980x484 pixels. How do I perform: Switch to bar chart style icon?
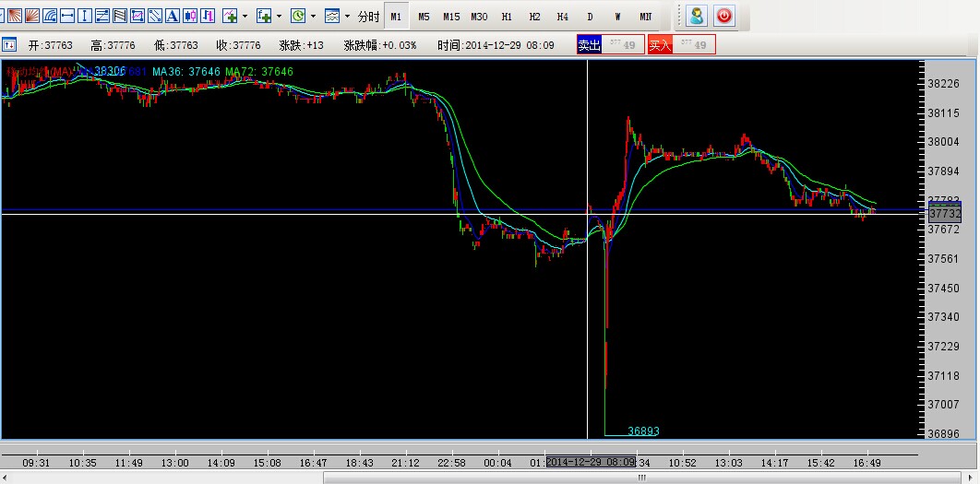coord(209,16)
